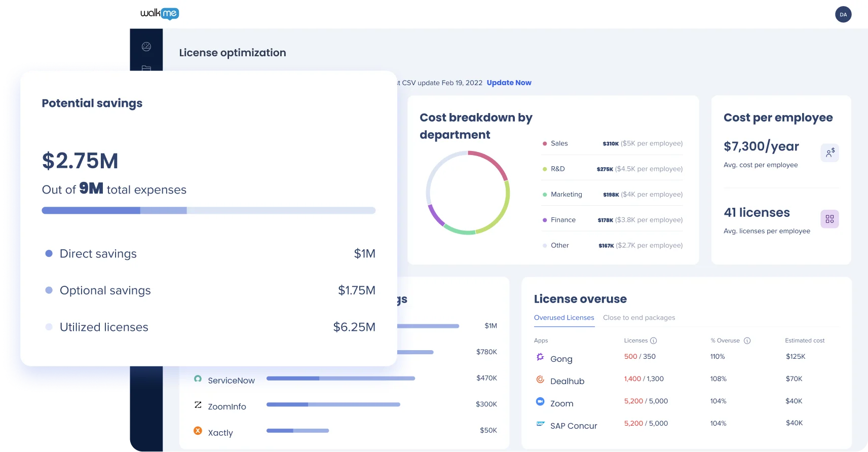
Task: Click the cost per employee person icon
Action: (829, 153)
